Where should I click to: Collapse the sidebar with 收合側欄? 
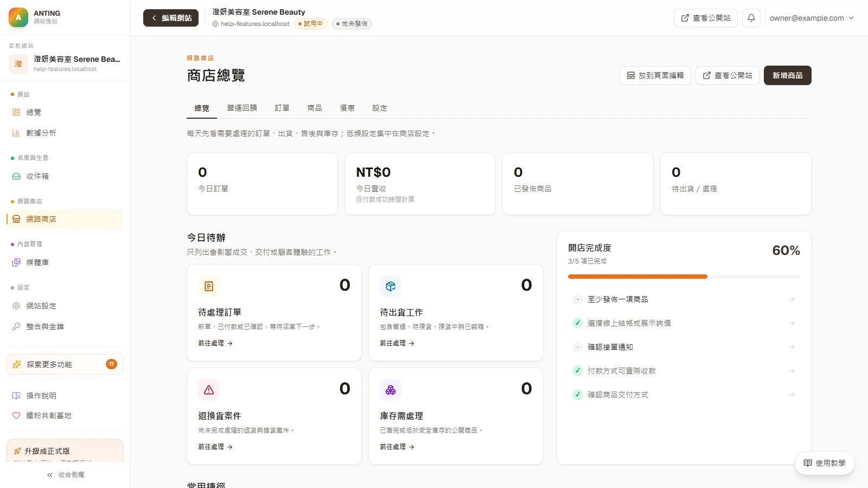65,475
